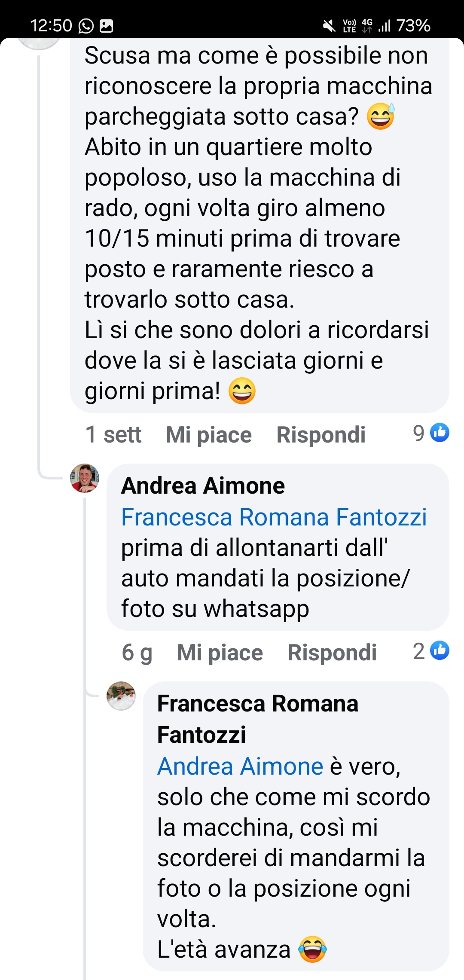
Task: Reply to Andrea Aimone's 6 g comment
Action: [332, 653]
